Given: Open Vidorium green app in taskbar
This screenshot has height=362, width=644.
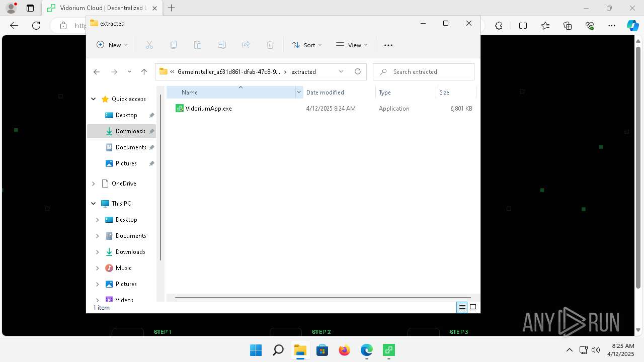Looking at the screenshot, I should tap(388, 350).
